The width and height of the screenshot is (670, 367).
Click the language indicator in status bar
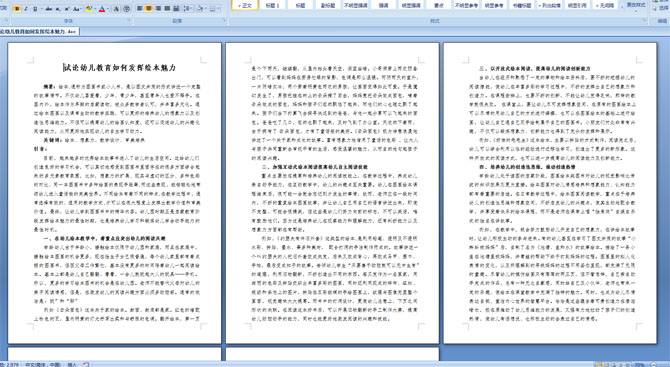tap(43, 364)
